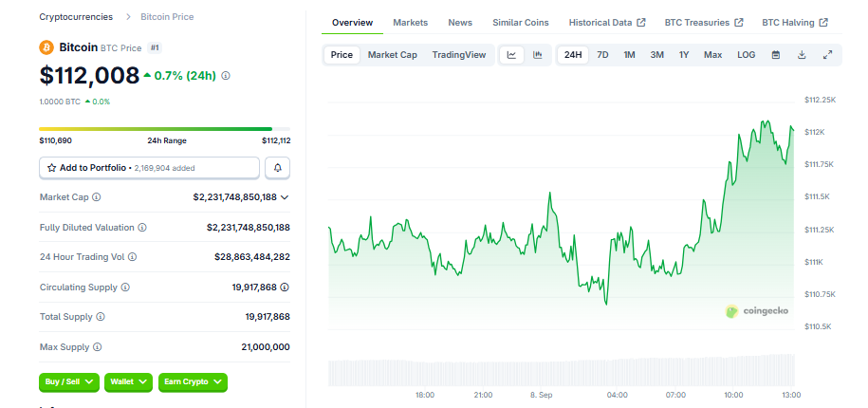Click the $112,008 price text
Viewport: 868px width, 408px height.
(89, 76)
